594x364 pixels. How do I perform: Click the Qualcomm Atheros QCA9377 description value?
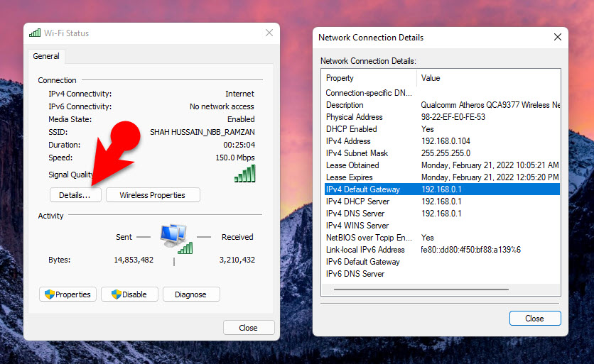490,105
